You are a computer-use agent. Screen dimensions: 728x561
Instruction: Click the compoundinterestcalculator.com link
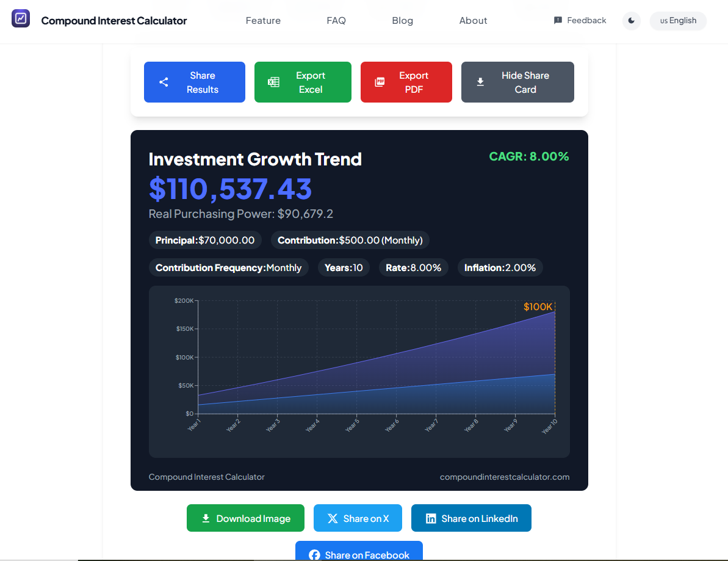[x=505, y=477]
